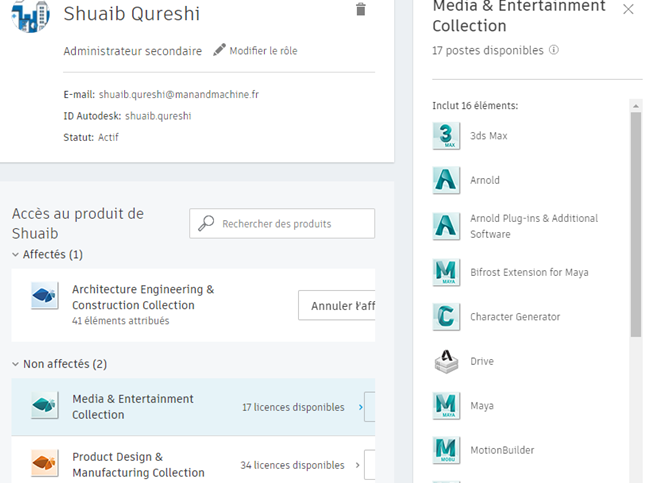Screen dimensions: 654x483
Task: Expand Product Design & Manufacturing Collection chevron
Action: pyautogui.click(x=357, y=465)
